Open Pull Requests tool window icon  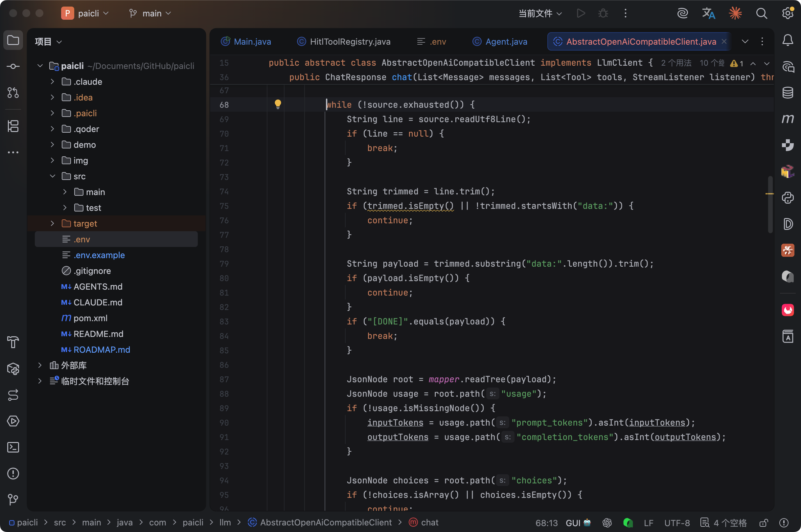click(13, 92)
